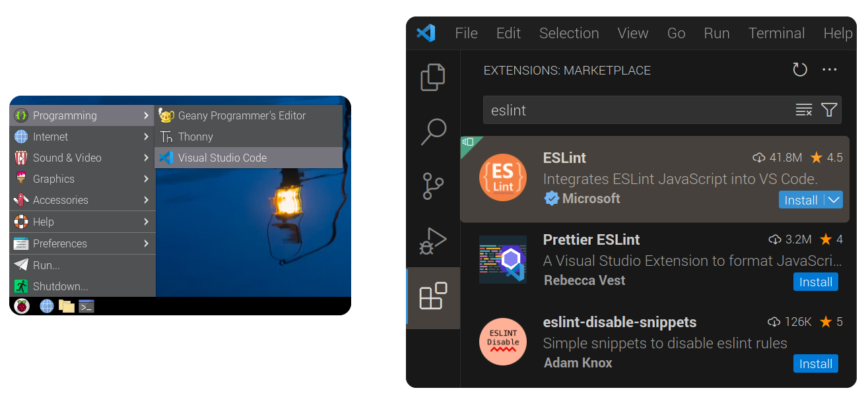Expand the Accessories submenu arrow
868x407 pixels.
pyautogui.click(x=146, y=200)
